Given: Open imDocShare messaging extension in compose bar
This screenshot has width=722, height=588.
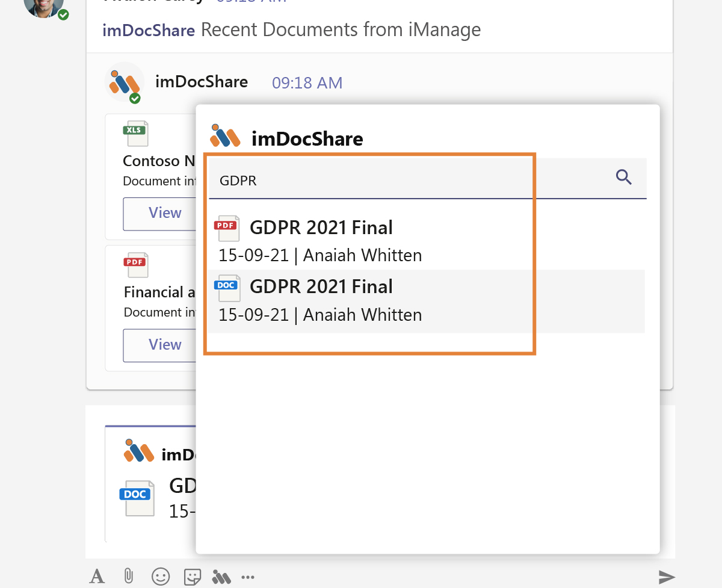Looking at the screenshot, I should pos(221,577).
